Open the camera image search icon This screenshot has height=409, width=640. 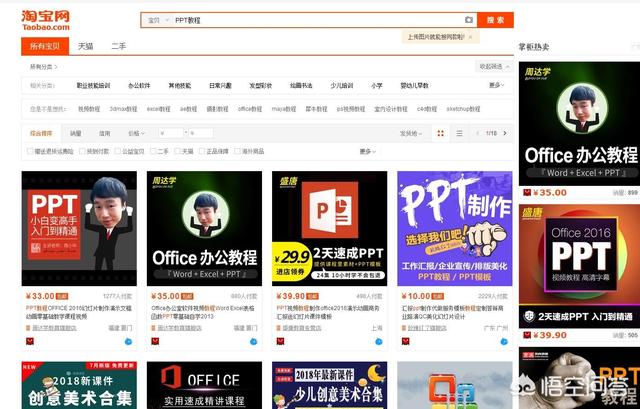[469, 20]
